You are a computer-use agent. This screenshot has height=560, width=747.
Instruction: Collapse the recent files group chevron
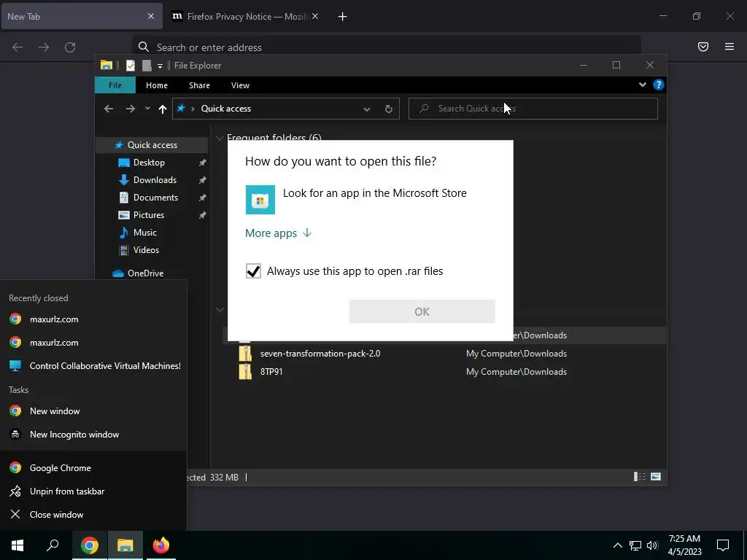[220, 309]
